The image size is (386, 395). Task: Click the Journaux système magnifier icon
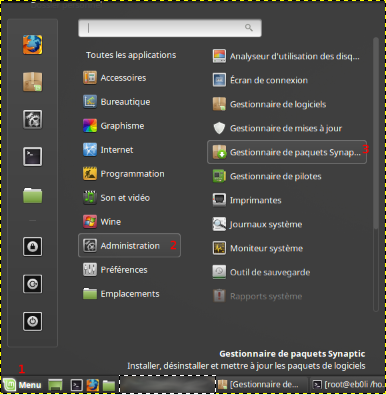tap(219, 224)
